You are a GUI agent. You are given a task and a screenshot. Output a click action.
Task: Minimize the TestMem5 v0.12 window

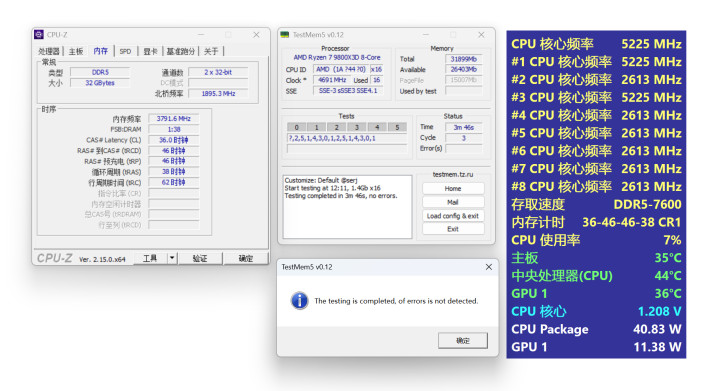click(x=425, y=35)
